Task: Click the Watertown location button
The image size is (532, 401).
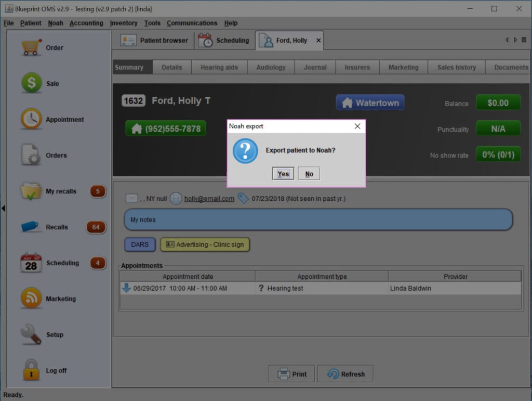Action: [370, 102]
